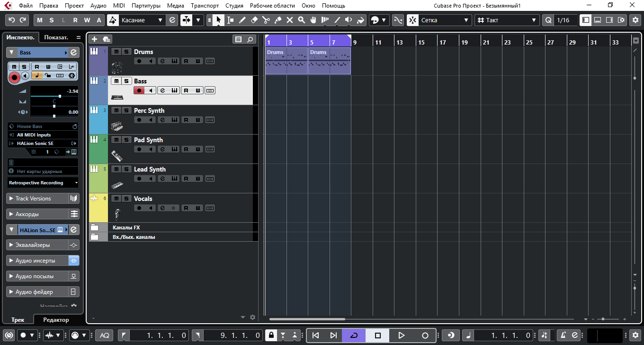644x345 pixels.
Task: Click Freeze Channel snowflake in Bass inspector
Action: point(72,75)
